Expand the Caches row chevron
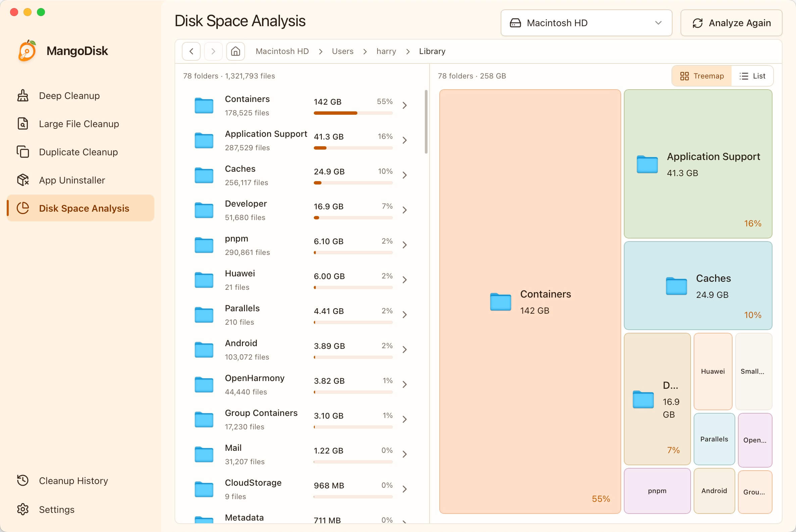 (405, 175)
